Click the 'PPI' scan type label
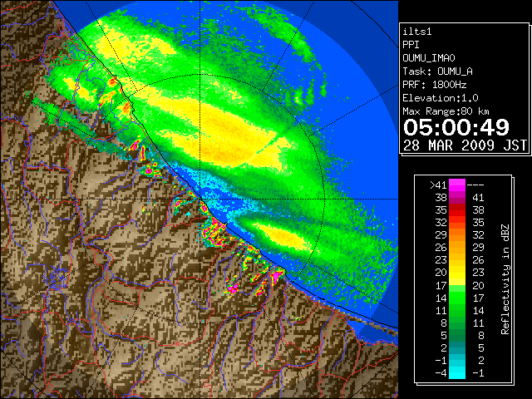The image size is (532, 399). (411, 45)
